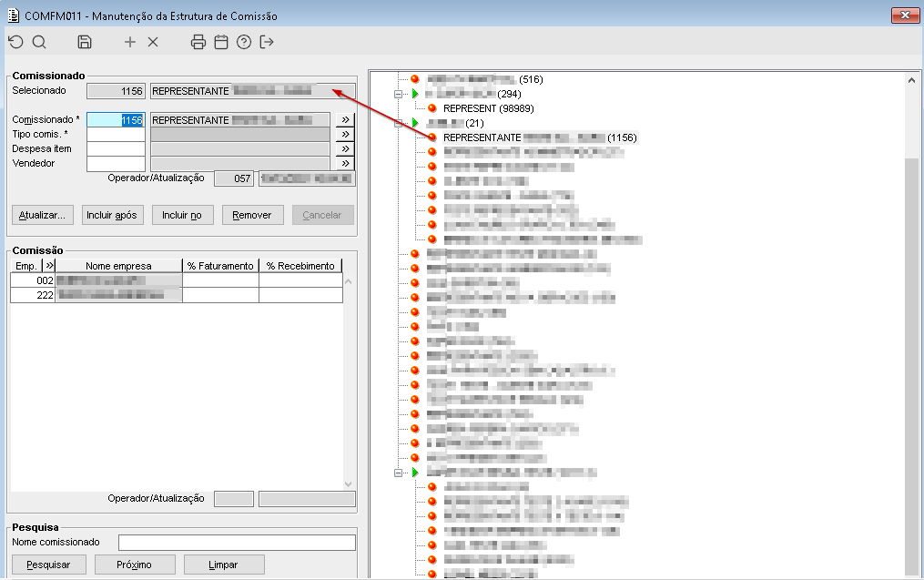924x580 pixels.
Task: Save using the floppy disk icon
Action: point(85,42)
